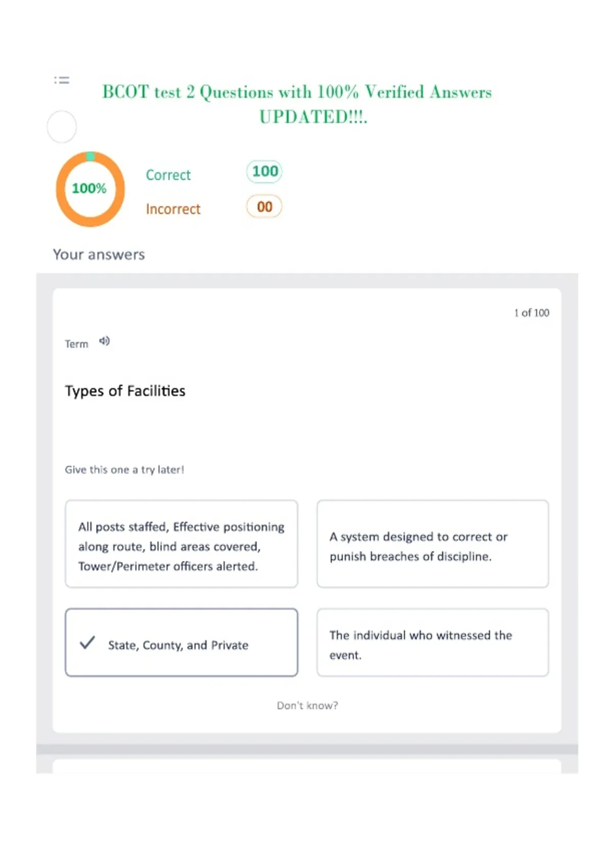The height and width of the screenshot is (868, 613).
Task: Pick answer 'The individual who witnessed the event'
Action: [433, 642]
